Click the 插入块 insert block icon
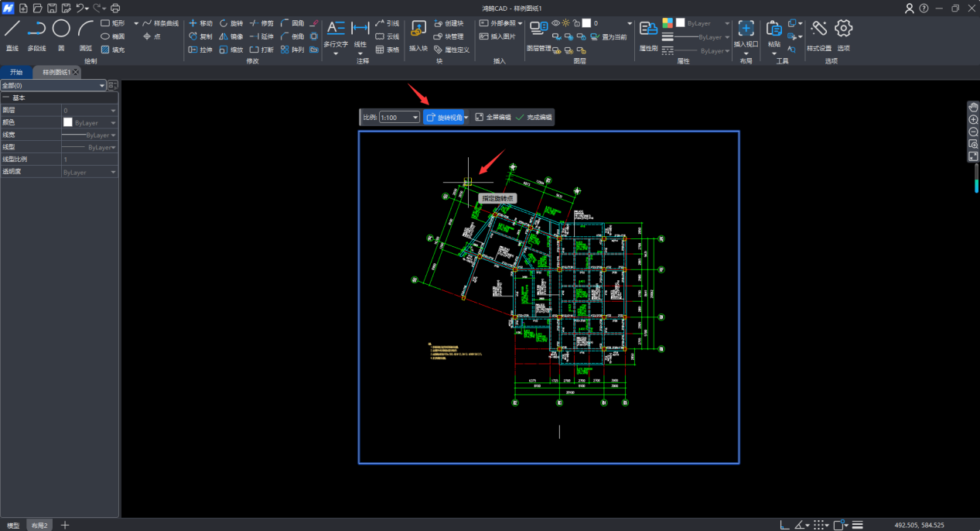The width and height of the screenshot is (980, 531). [418, 29]
